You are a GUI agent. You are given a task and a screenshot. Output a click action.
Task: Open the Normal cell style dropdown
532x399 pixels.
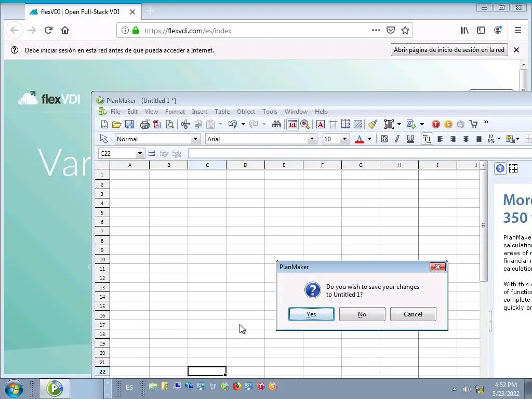pyautogui.click(x=195, y=139)
